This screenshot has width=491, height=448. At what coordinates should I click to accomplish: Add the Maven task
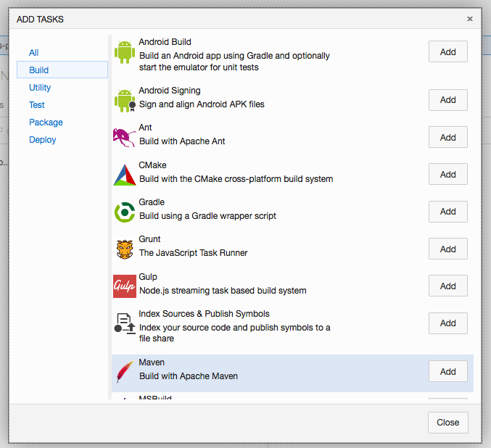coord(447,372)
